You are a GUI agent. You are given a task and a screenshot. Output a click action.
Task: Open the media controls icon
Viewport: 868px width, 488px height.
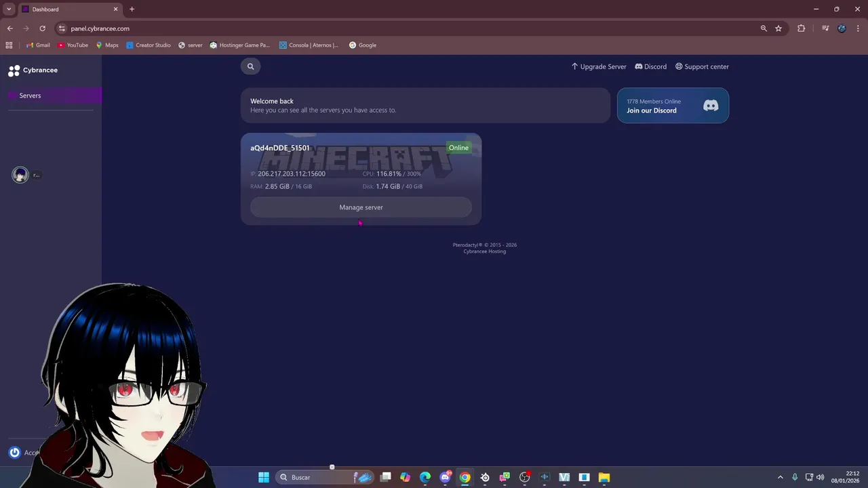pos(825,28)
